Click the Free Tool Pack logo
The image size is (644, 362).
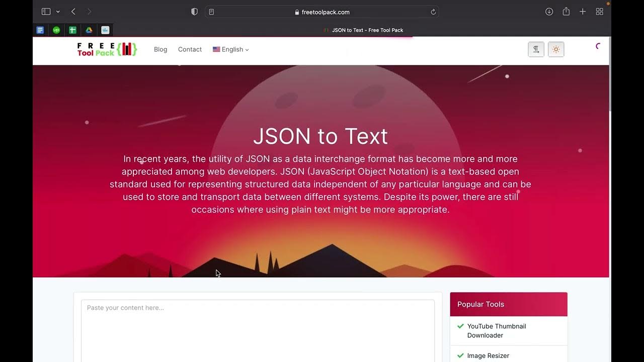(x=107, y=49)
